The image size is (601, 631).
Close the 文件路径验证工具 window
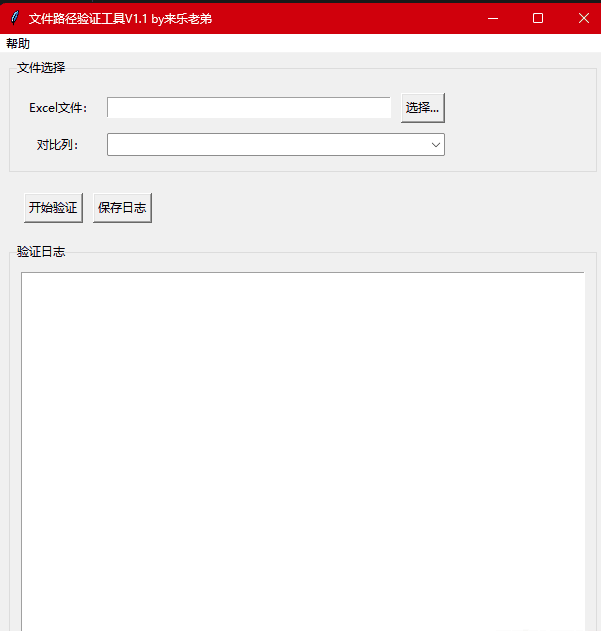[583, 18]
